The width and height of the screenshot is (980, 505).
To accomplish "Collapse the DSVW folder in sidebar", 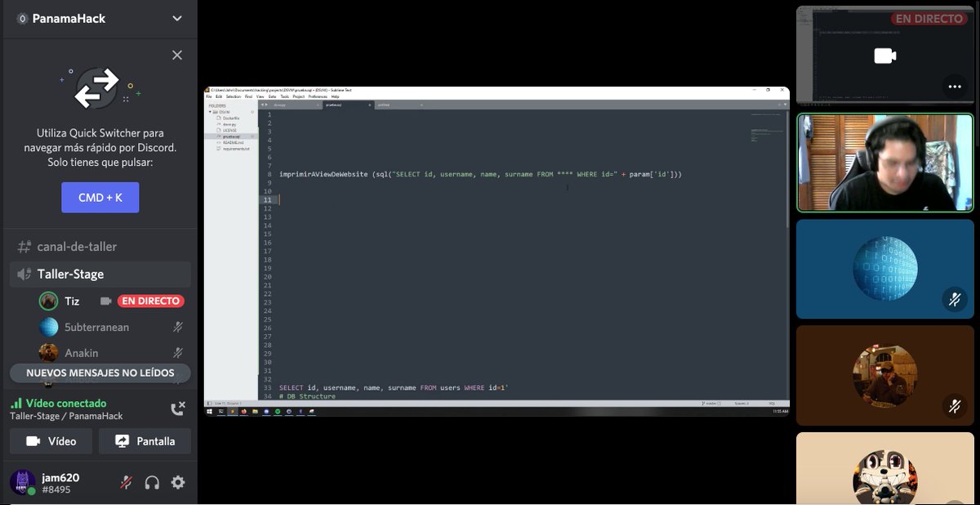I will [210, 112].
